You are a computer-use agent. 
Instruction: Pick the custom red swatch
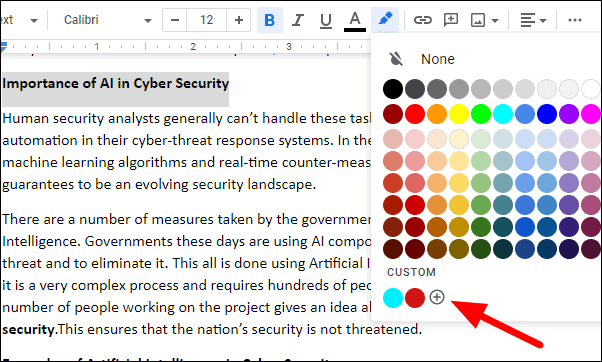coord(415,298)
